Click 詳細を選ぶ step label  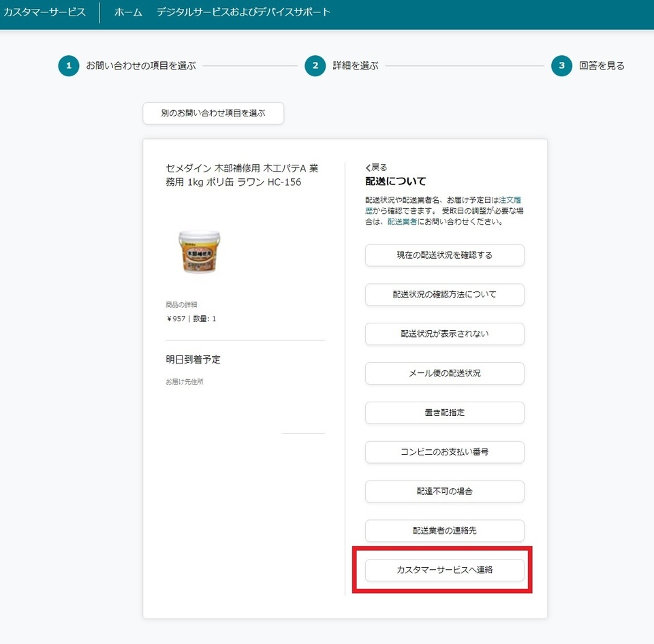[356, 65]
